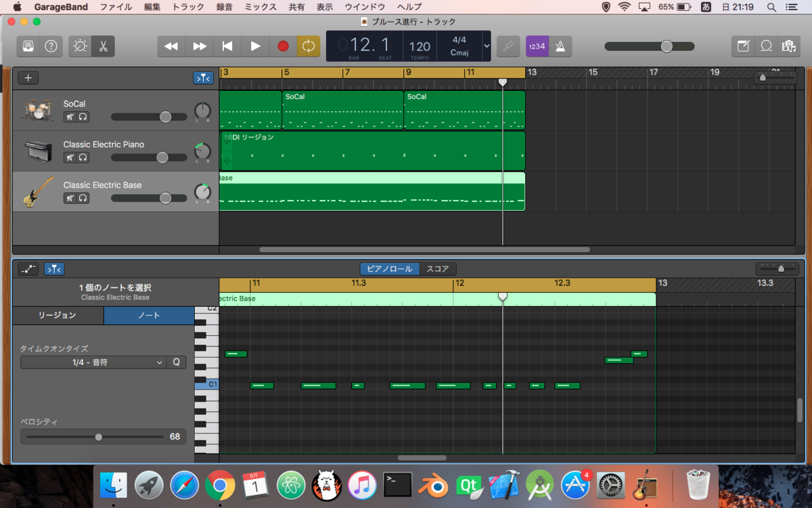
Task: Add a new track with plus button
Action: click(28, 78)
